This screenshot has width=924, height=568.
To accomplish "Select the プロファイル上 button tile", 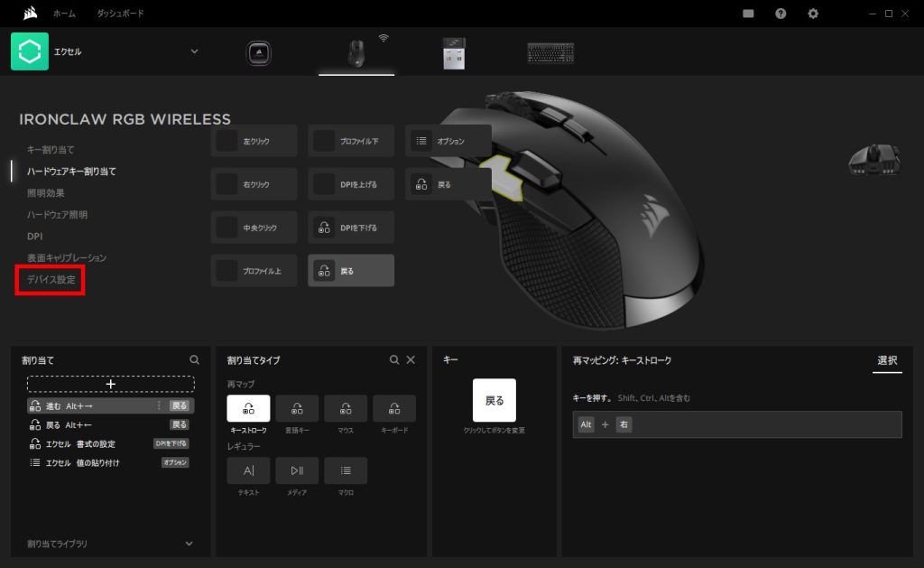I will coord(254,271).
